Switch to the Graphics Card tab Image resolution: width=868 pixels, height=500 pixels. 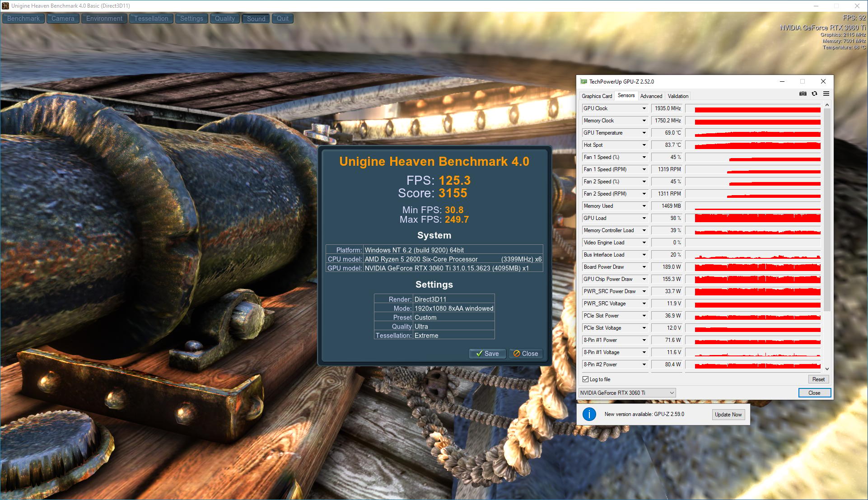pyautogui.click(x=597, y=96)
